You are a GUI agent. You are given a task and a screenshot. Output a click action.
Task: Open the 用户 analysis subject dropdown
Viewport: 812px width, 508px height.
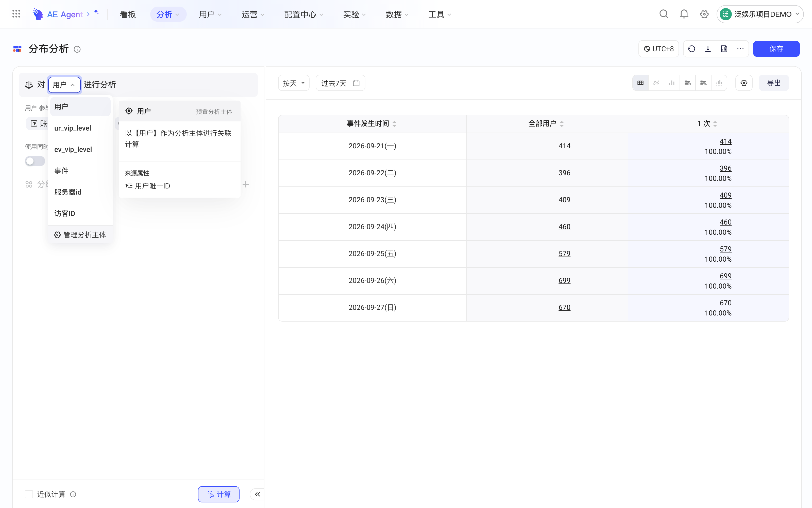(x=64, y=85)
